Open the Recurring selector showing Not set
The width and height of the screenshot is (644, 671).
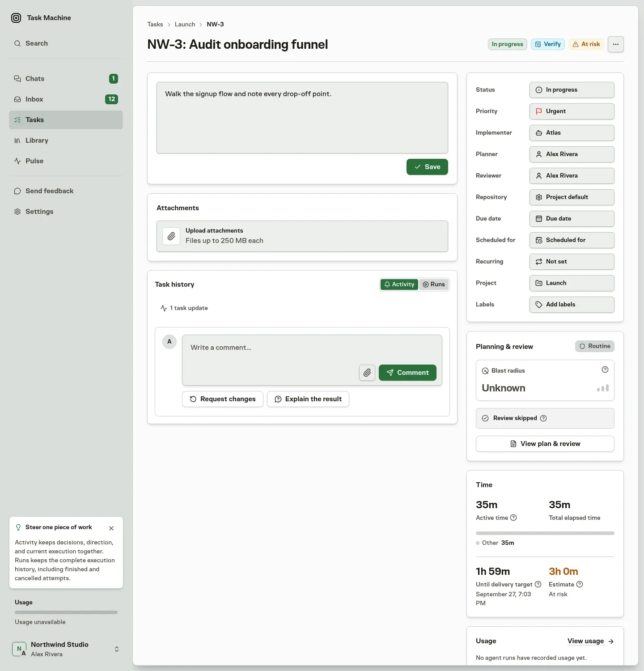click(572, 262)
